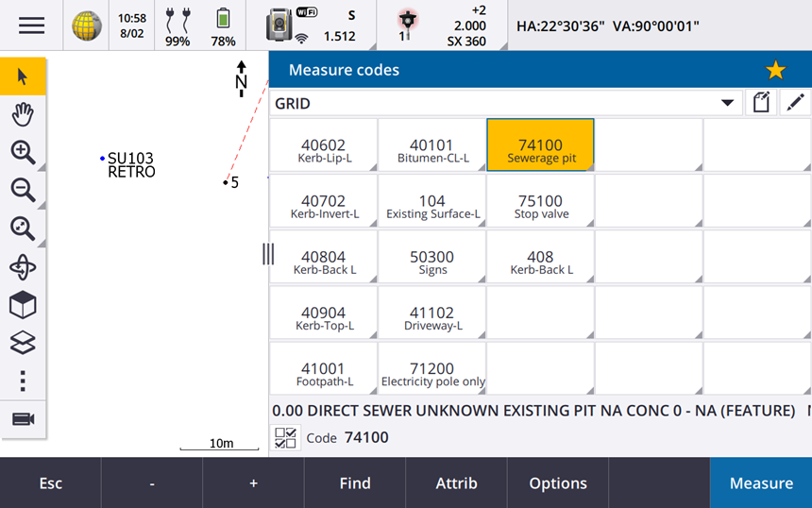Toggle the multi-select checkbox icon beside Code
This screenshot has width=812, height=508.
[x=285, y=437]
